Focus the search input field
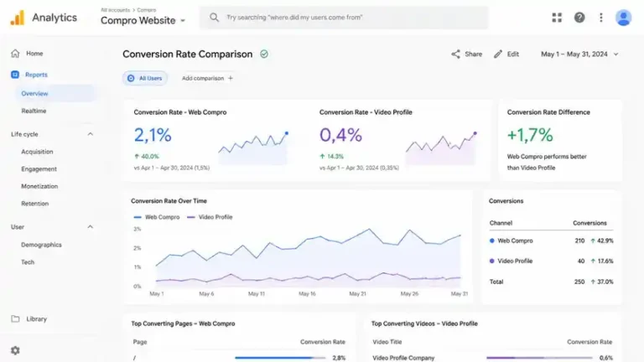Viewport: 644px width, 362px height. [x=344, y=18]
